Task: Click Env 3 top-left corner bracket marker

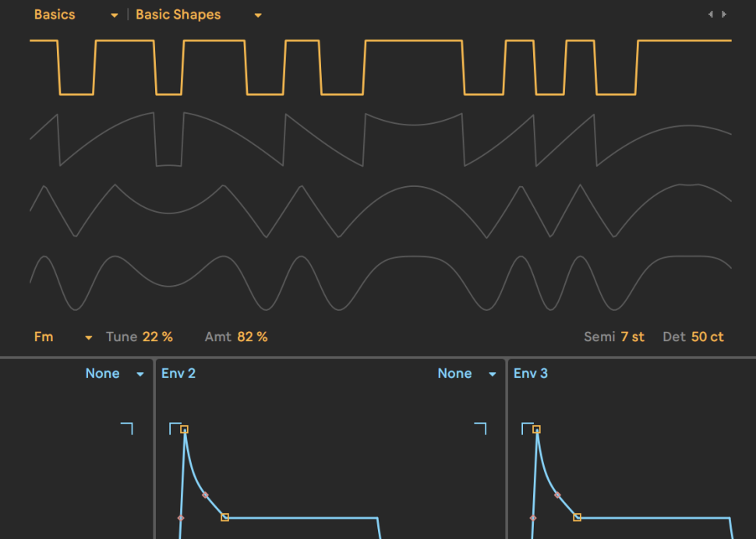Action: 528,428
